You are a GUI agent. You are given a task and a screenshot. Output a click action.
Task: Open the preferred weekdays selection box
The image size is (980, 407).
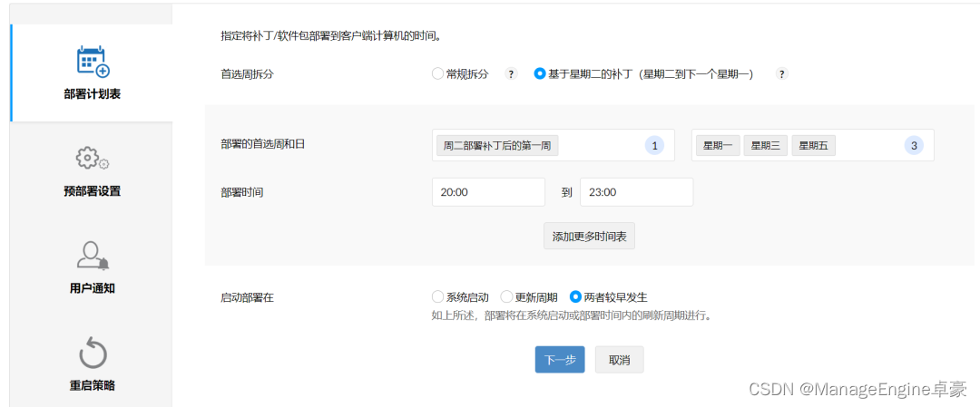tap(812, 145)
